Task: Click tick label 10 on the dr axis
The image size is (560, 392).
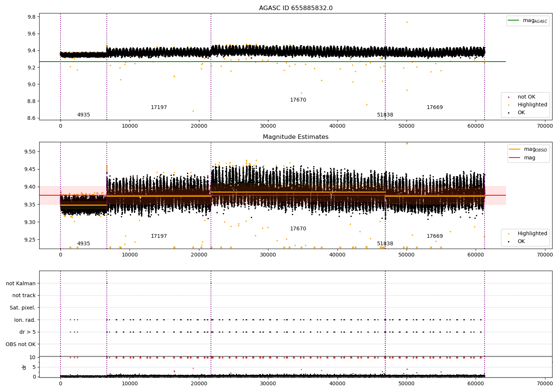Action: tap(32, 357)
